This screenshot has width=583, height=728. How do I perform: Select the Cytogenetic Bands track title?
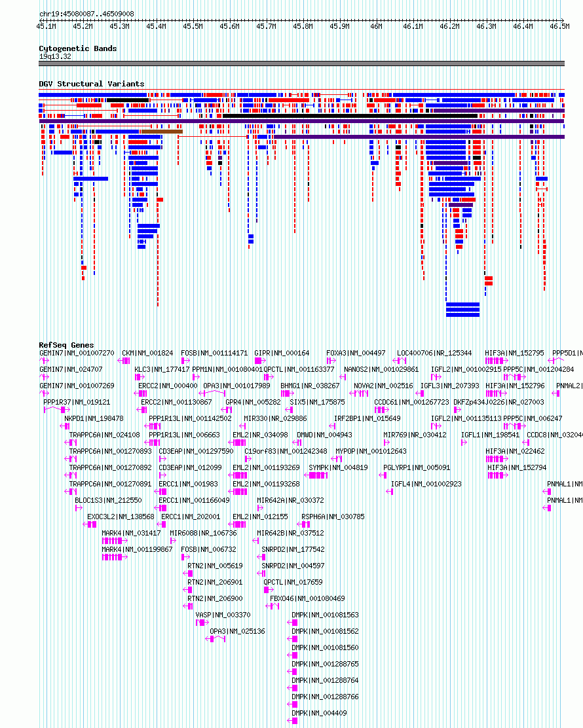[x=77, y=48]
